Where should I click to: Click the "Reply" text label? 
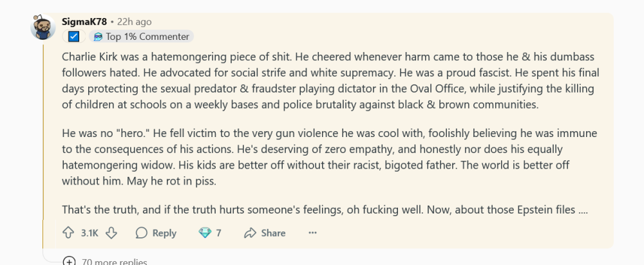(164, 233)
